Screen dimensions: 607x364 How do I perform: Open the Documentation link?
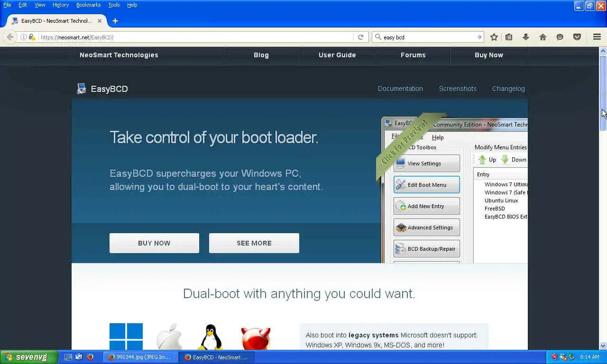point(400,89)
